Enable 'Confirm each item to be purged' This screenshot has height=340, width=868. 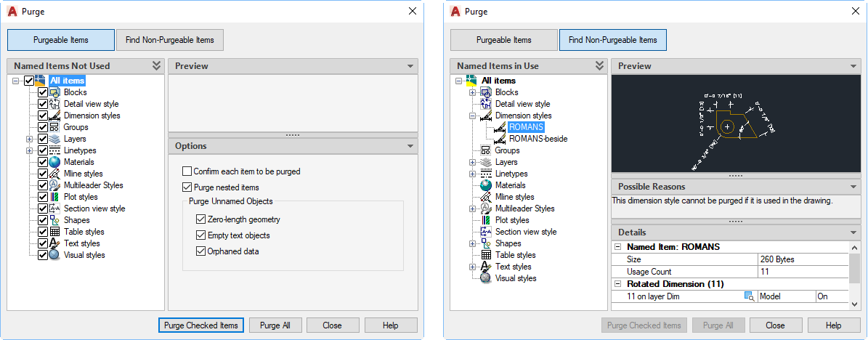click(x=187, y=171)
